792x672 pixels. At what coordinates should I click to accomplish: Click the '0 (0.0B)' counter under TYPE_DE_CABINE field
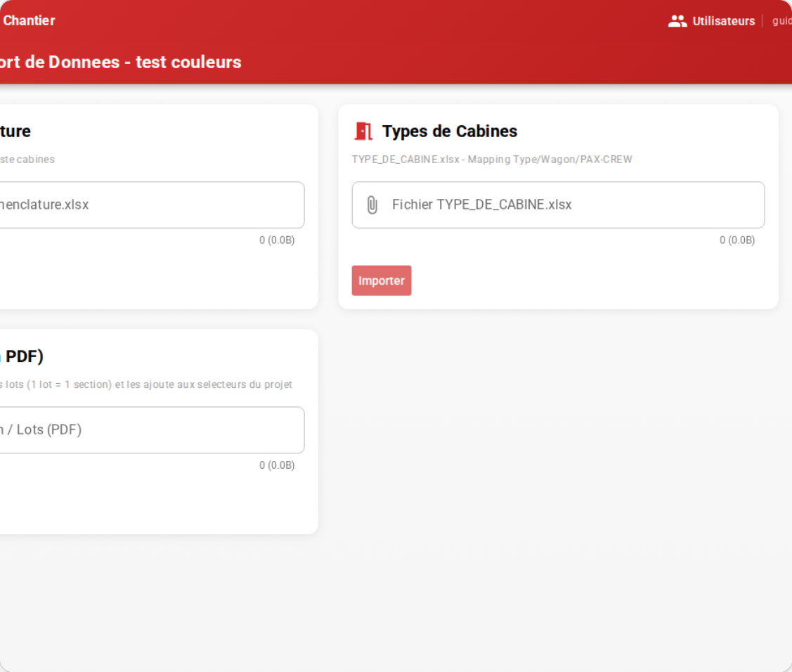point(737,240)
